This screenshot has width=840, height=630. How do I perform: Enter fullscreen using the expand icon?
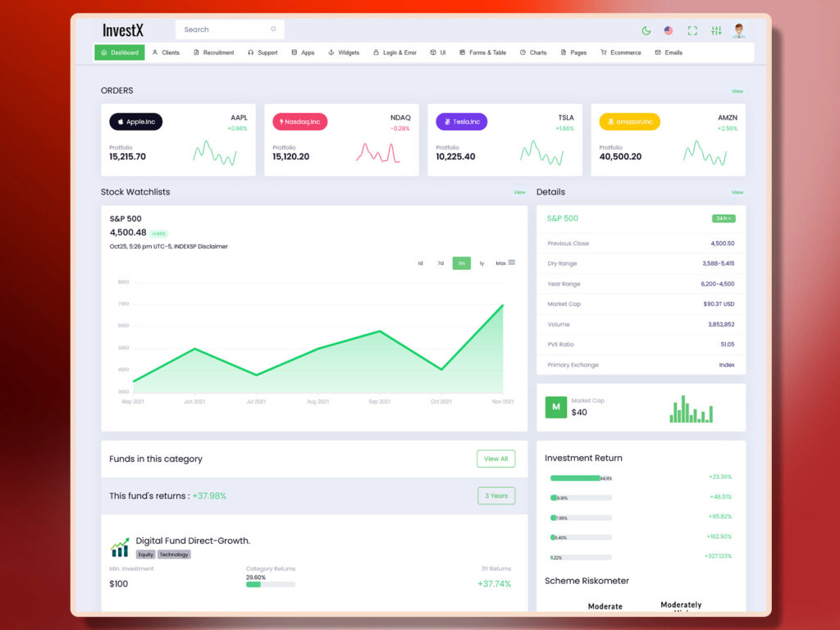pos(692,30)
